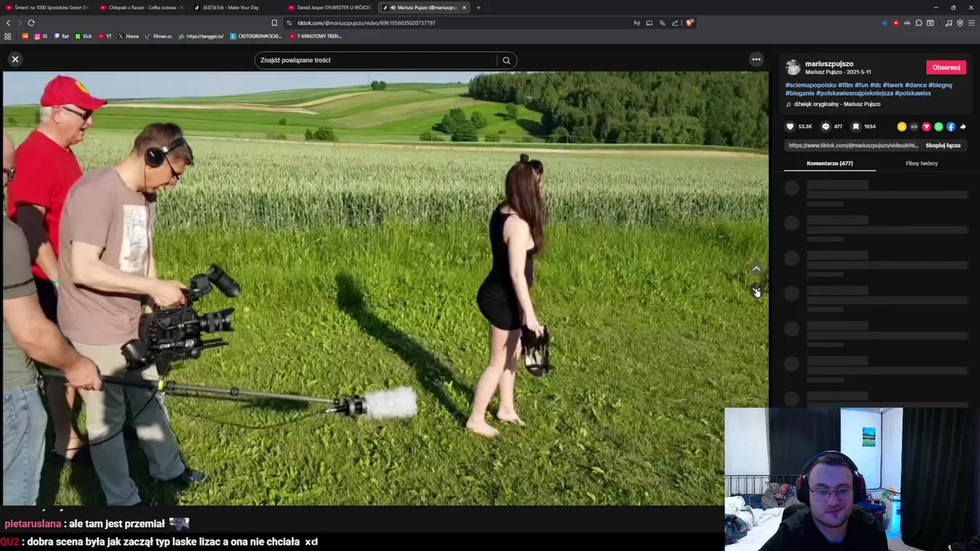Open original sound 'dźwięk oryginalny - Mariusz Pujszo'
Screen dimensions: 980x551
[x=837, y=104]
